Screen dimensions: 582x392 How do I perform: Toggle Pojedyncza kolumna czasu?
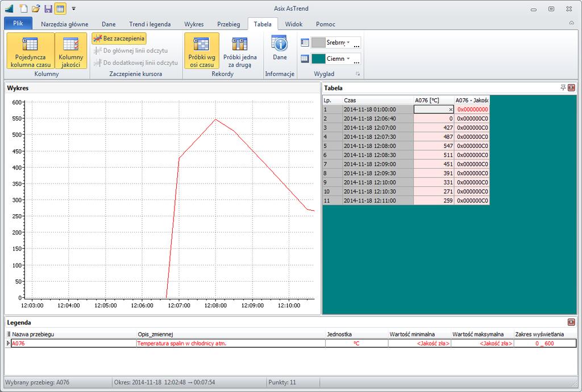point(31,51)
